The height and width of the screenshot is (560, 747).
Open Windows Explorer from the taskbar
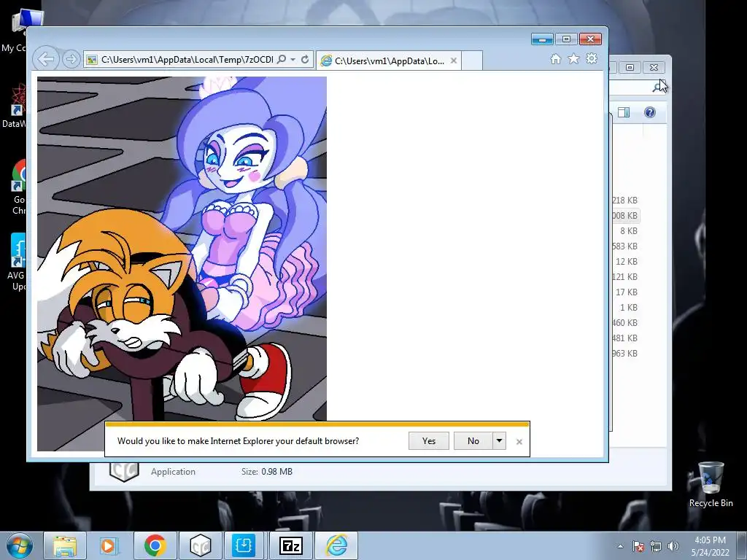click(65, 545)
